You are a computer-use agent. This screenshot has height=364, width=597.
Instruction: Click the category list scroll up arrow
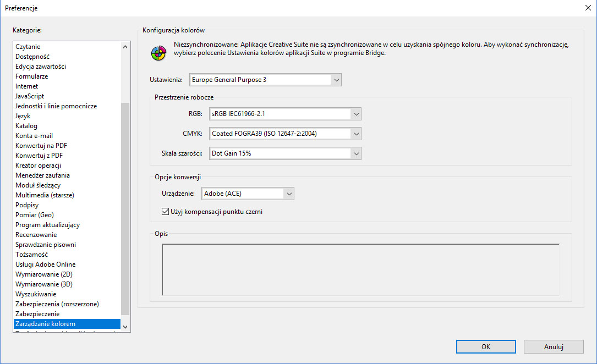[125, 46]
